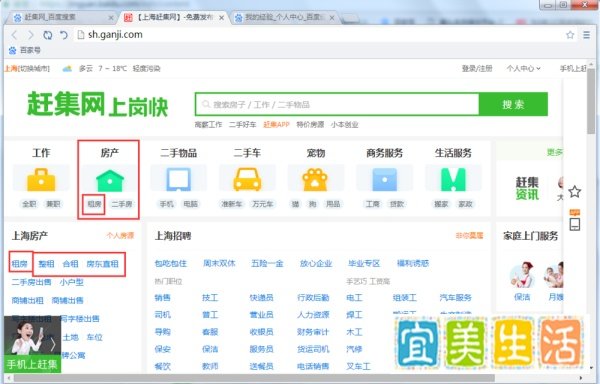
Task: Click the 生活服务 green suit icon
Action: coord(453,179)
